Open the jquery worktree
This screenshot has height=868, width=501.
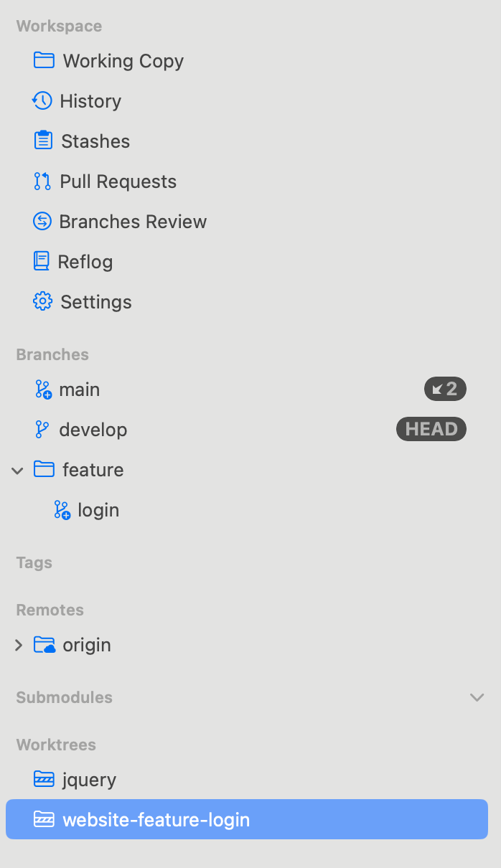click(89, 780)
